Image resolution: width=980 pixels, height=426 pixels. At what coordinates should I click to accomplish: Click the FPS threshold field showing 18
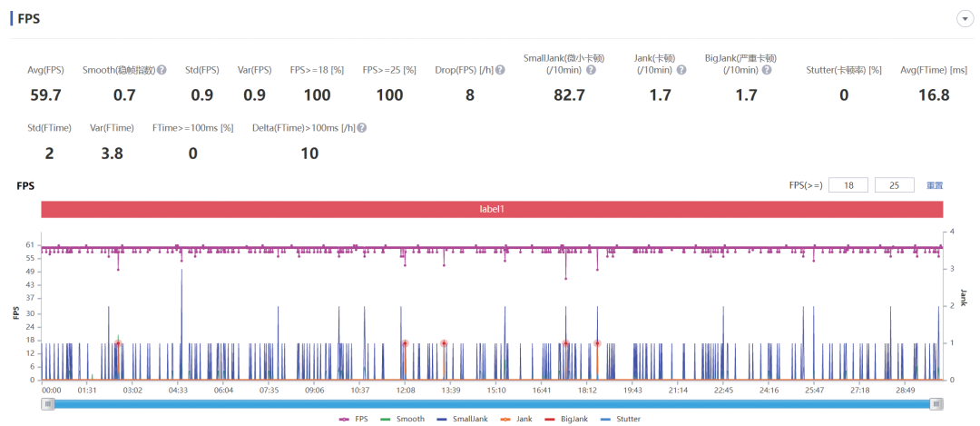click(848, 185)
